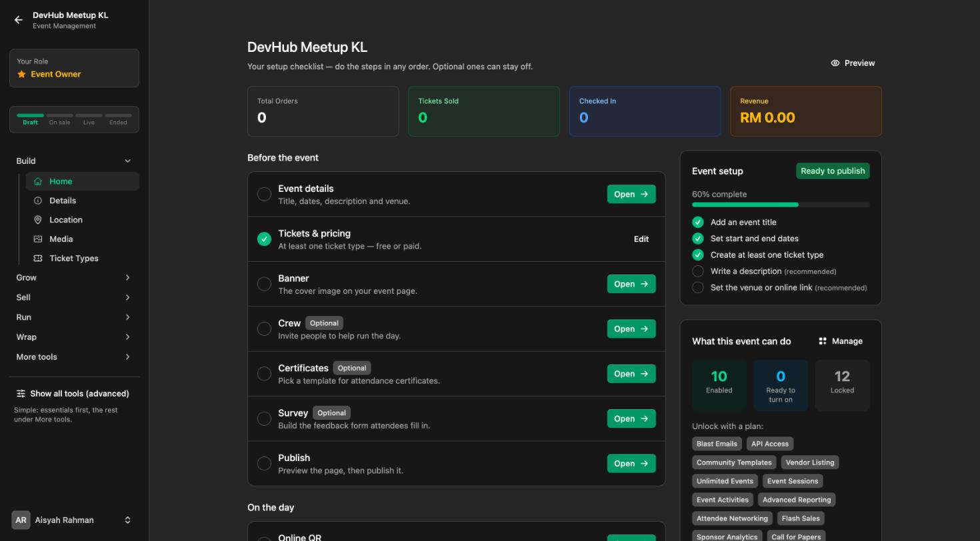Click the back arrow beside DevHub Meetup KL

click(x=19, y=20)
